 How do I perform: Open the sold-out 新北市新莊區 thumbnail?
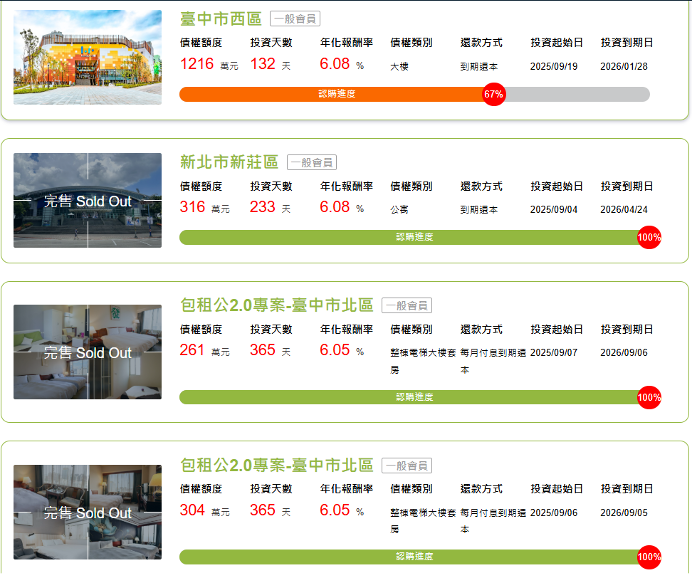[87, 201]
